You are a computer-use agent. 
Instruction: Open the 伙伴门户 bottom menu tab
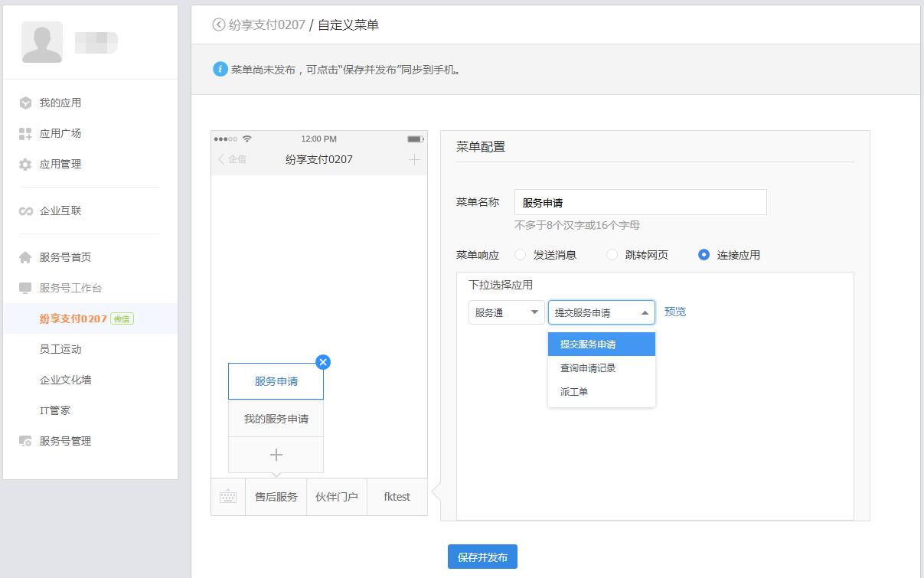(x=337, y=497)
